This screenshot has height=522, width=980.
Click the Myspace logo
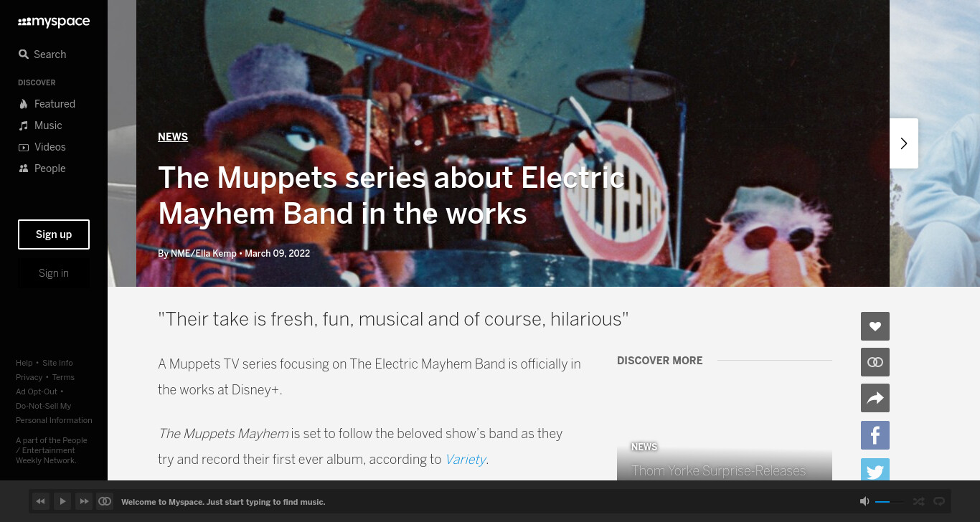[x=54, y=22]
